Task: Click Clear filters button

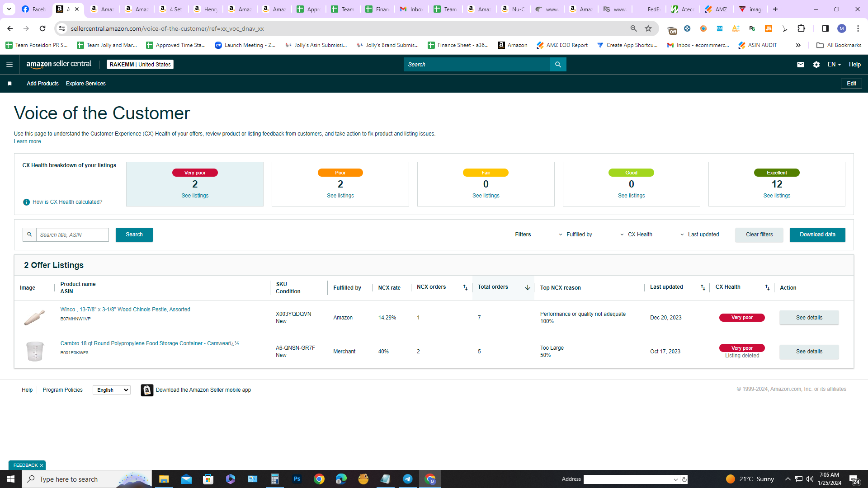Action: (x=759, y=235)
